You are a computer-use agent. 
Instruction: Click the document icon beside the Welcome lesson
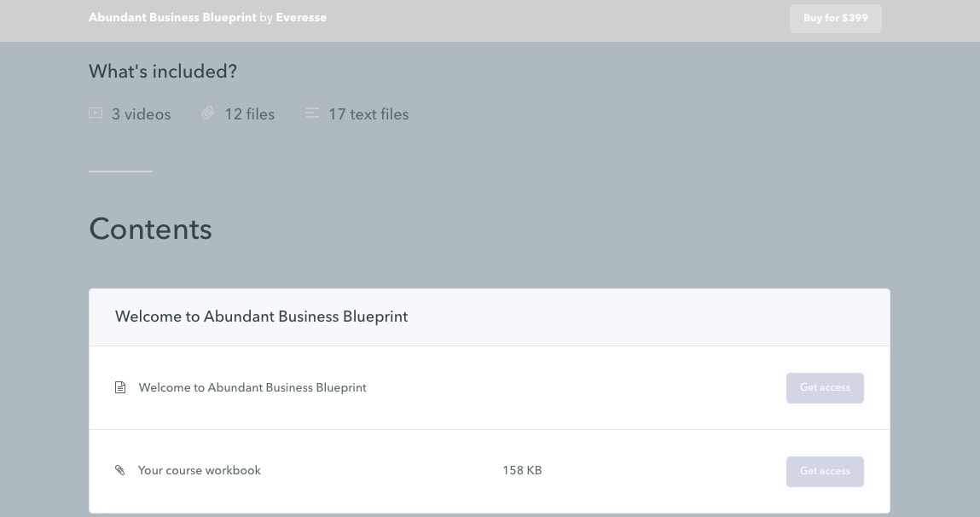120,386
